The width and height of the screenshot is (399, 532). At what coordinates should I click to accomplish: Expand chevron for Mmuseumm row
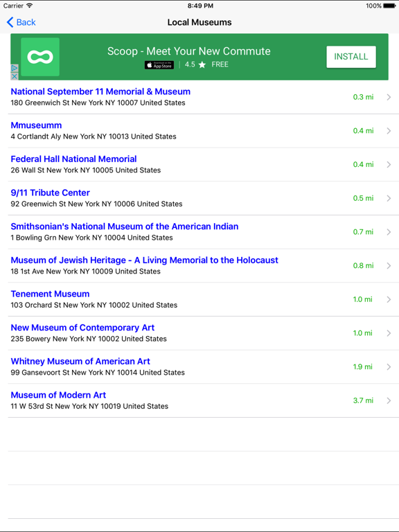click(389, 131)
